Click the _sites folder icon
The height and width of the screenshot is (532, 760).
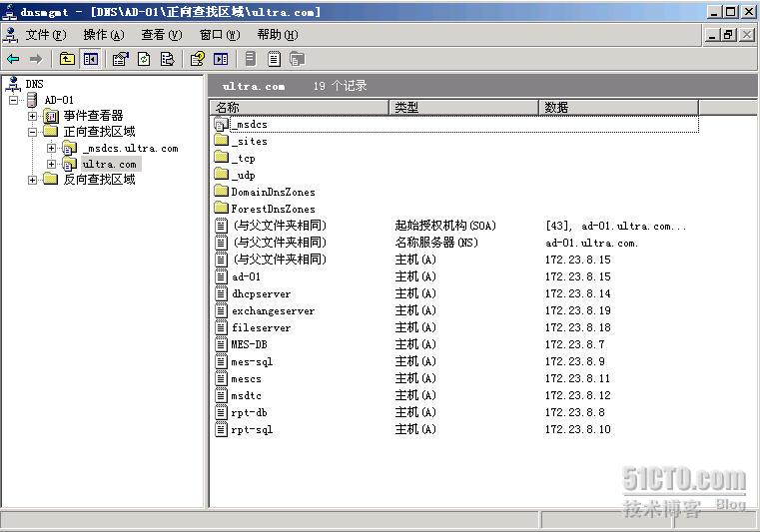[x=221, y=141]
